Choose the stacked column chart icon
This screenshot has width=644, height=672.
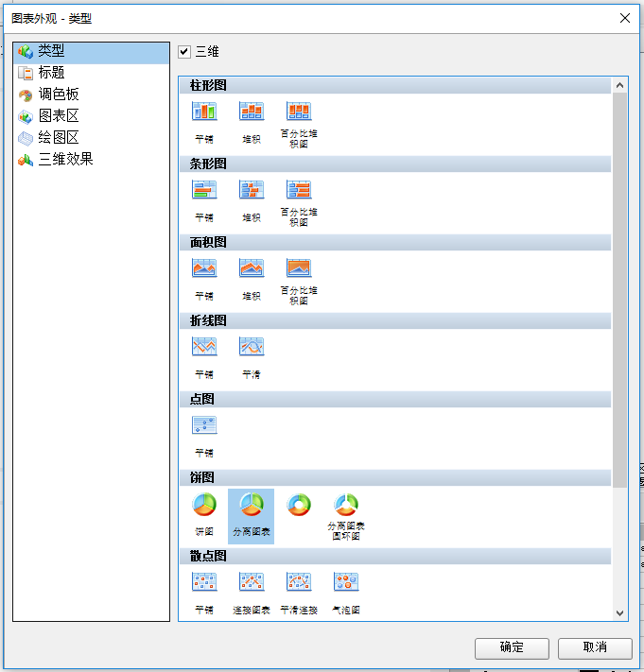coord(252,112)
